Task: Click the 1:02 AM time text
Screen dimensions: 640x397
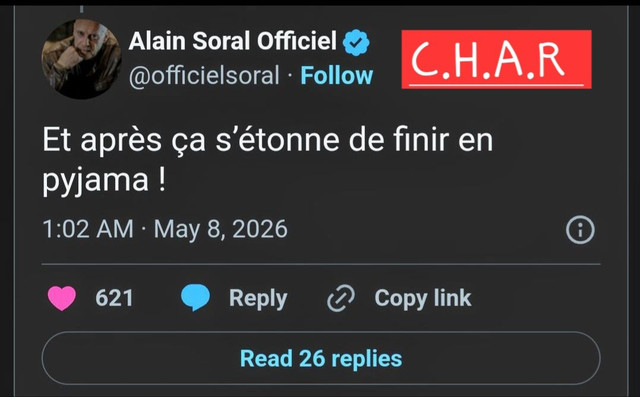Action: click(88, 229)
